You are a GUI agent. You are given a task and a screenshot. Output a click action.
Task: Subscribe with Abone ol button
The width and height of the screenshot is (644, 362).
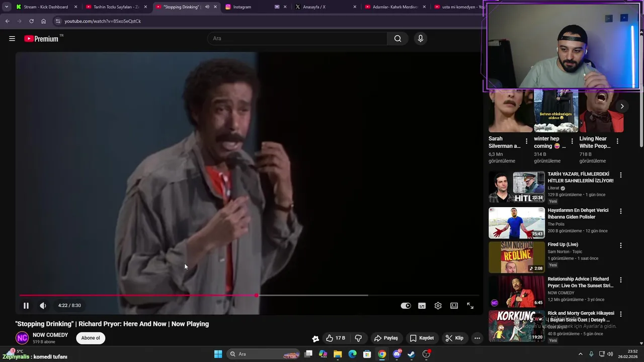(91, 338)
